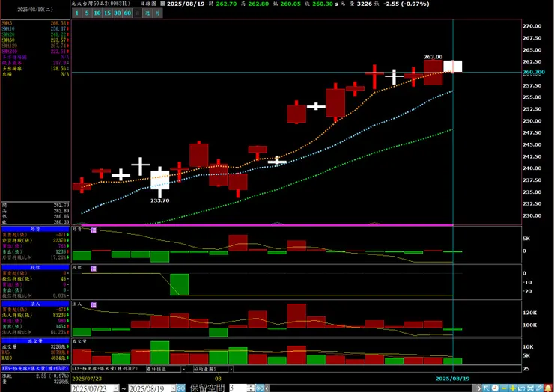
Task: Click the last white candlestick on 2025/08/19
Action: 453,67
